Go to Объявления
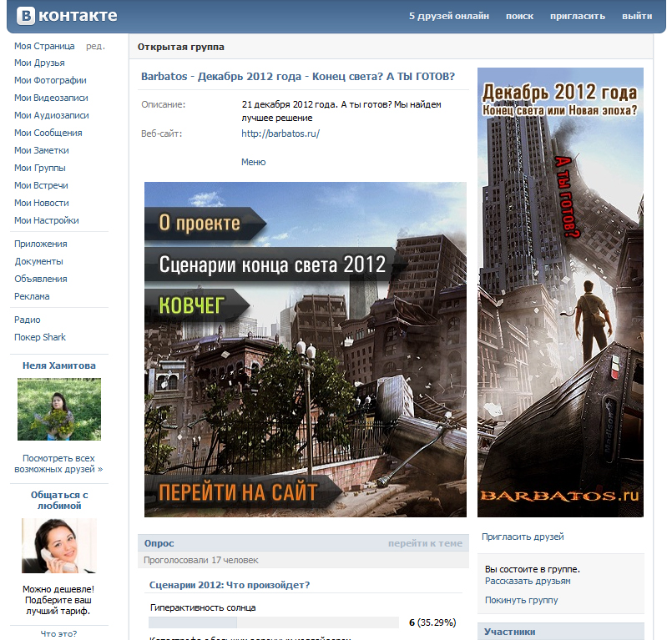The image size is (672, 640). [41, 279]
